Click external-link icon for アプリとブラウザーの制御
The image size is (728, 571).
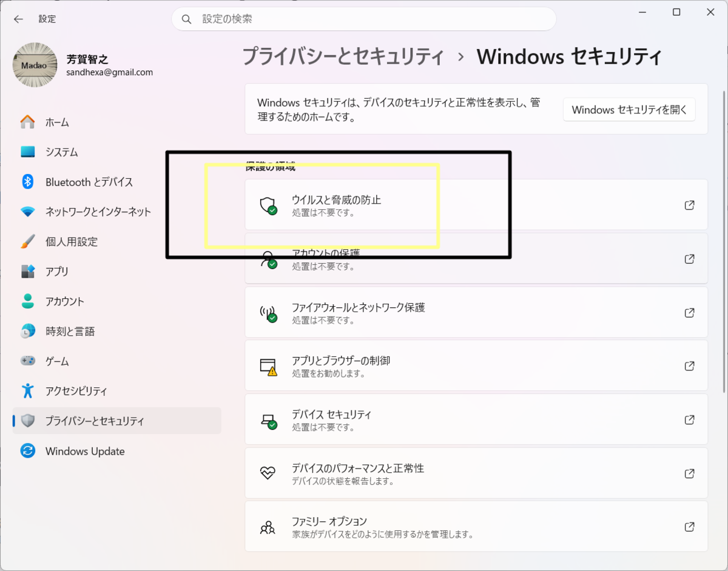689,366
